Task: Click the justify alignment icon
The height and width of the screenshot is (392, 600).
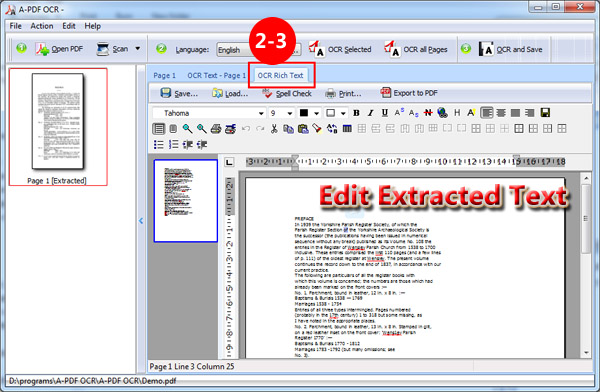Action: [515, 113]
